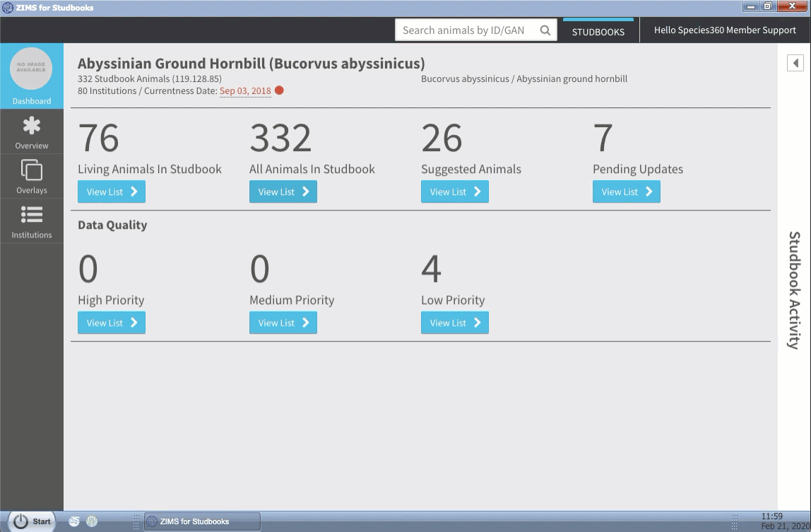Click the No Image Available thumbnail

pyautogui.click(x=31, y=69)
